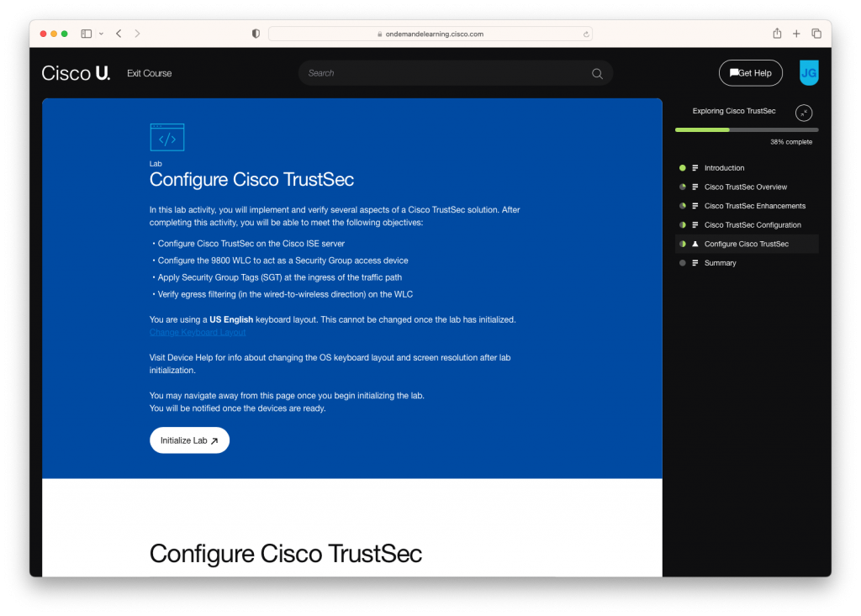Screen dimensions: 861x616
Task: Click the Introduction lesson list icon
Action: tap(695, 167)
